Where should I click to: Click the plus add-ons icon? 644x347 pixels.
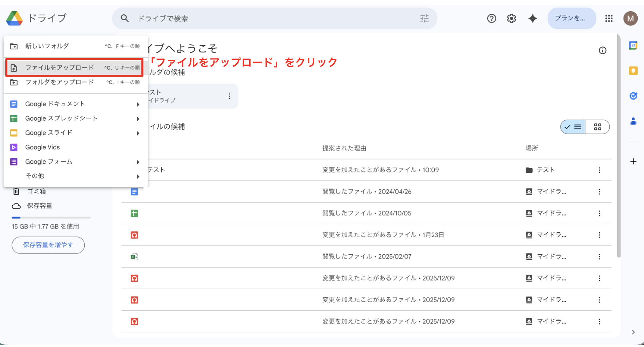[x=633, y=161]
